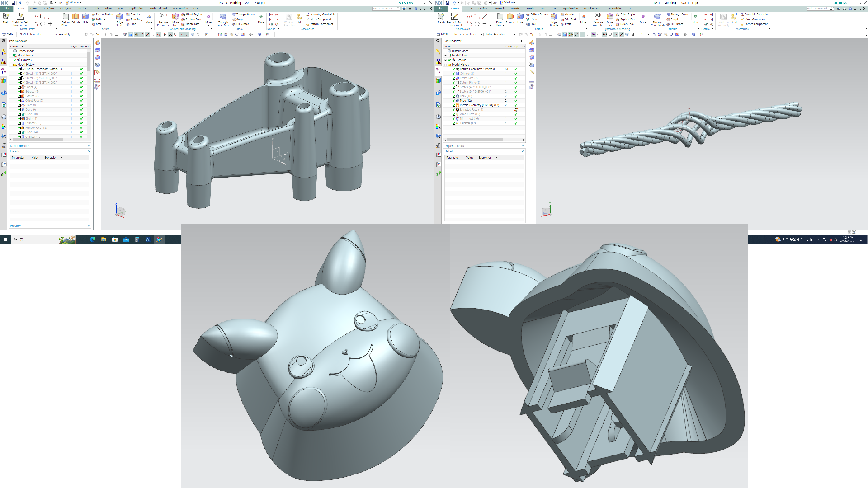Open File menu in left window
The width and height of the screenshot is (868, 488).
[6, 8]
